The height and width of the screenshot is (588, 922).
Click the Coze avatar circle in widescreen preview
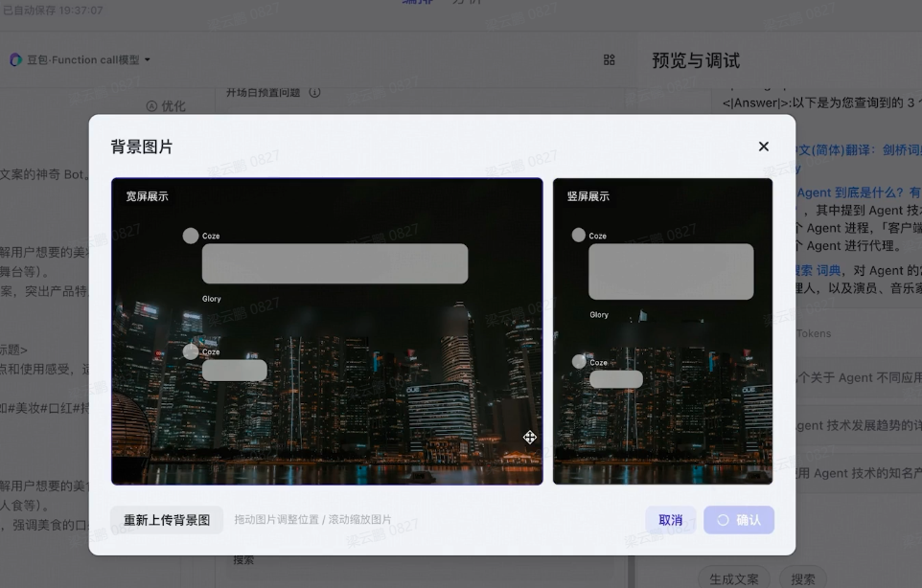coord(191,235)
